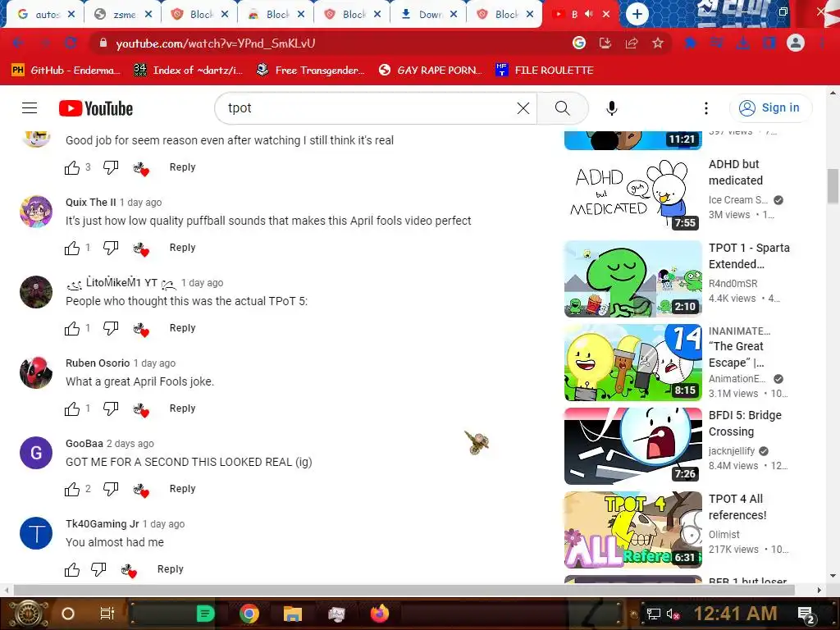
Task: Click creator heart icon on GooBaa's comment
Action: click(141, 491)
